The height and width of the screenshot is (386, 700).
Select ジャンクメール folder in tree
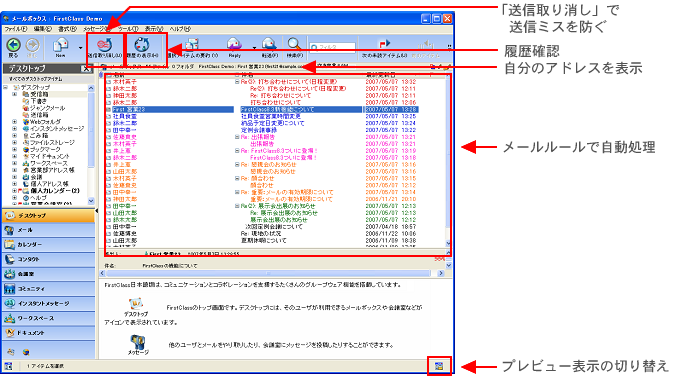pyautogui.click(x=47, y=108)
